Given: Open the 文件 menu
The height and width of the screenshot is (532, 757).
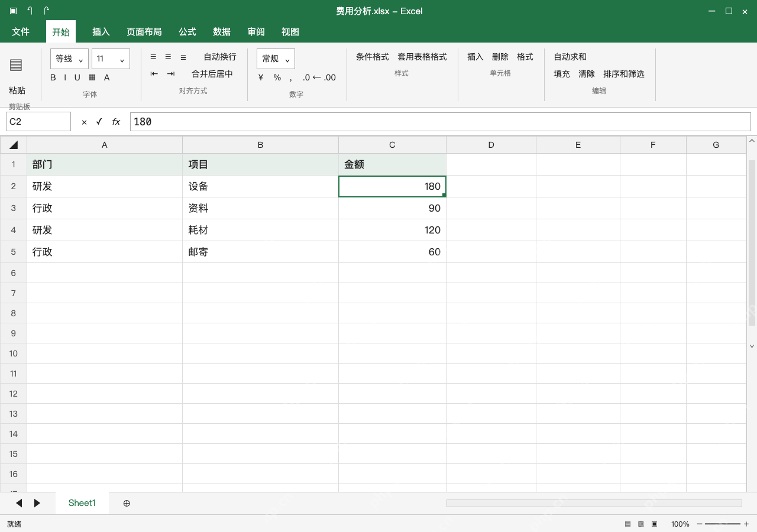Looking at the screenshot, I should 21,32.
